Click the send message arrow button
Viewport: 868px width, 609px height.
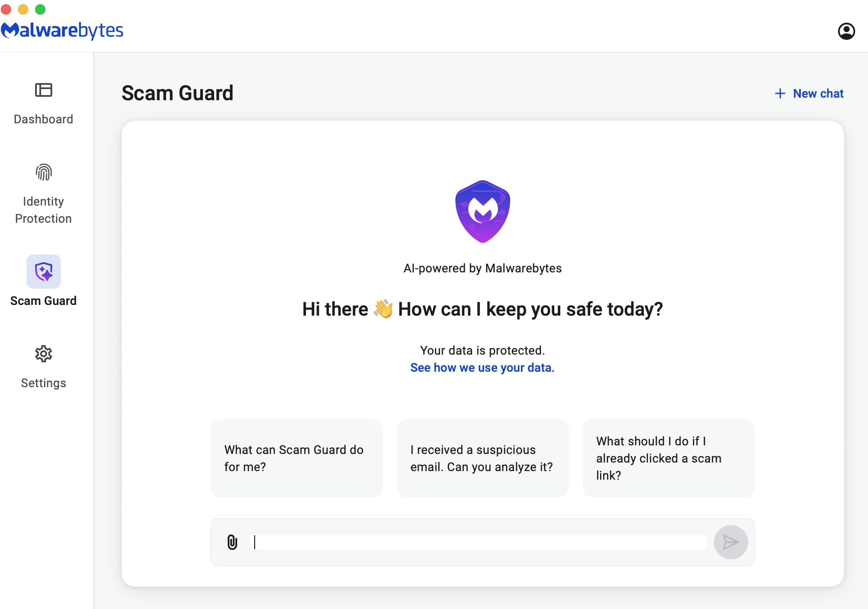click(x=731, y=542)
